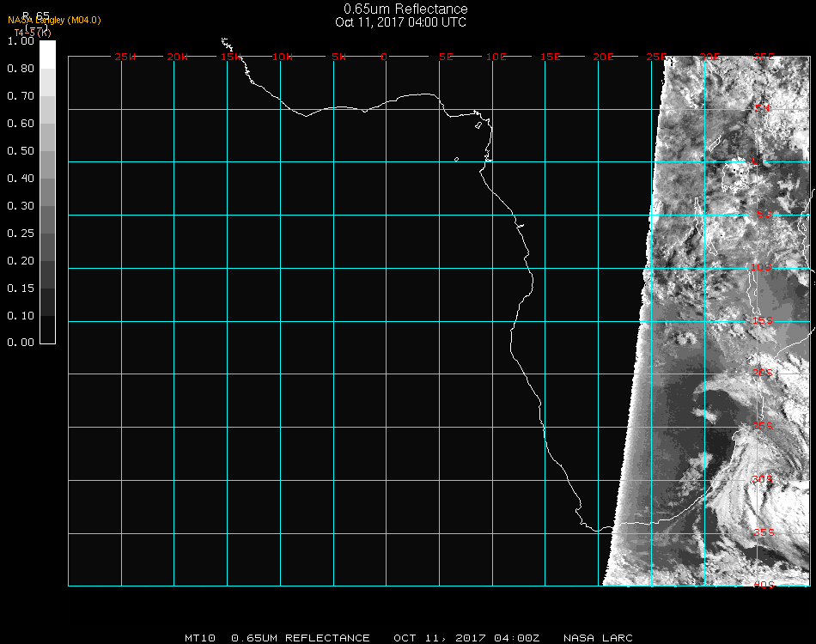
Task: Click the 25W longitude label
Action: point(125,57)
